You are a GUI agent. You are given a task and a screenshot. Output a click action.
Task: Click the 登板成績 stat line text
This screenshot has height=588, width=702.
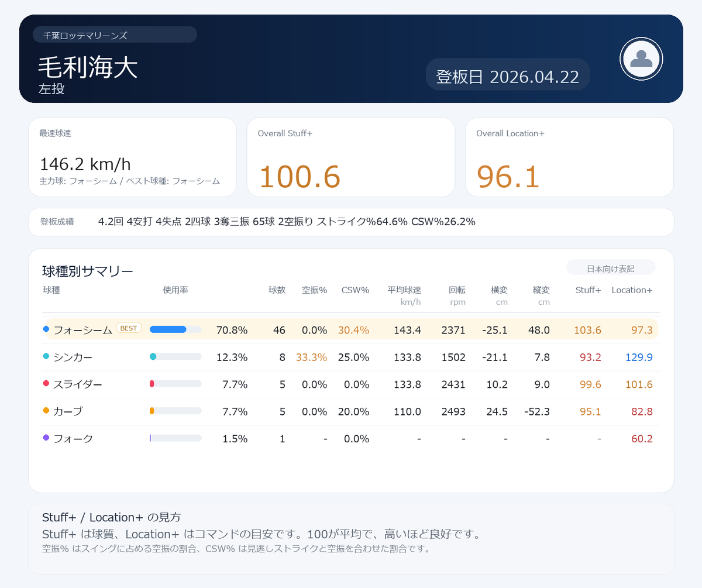(287, 222)
